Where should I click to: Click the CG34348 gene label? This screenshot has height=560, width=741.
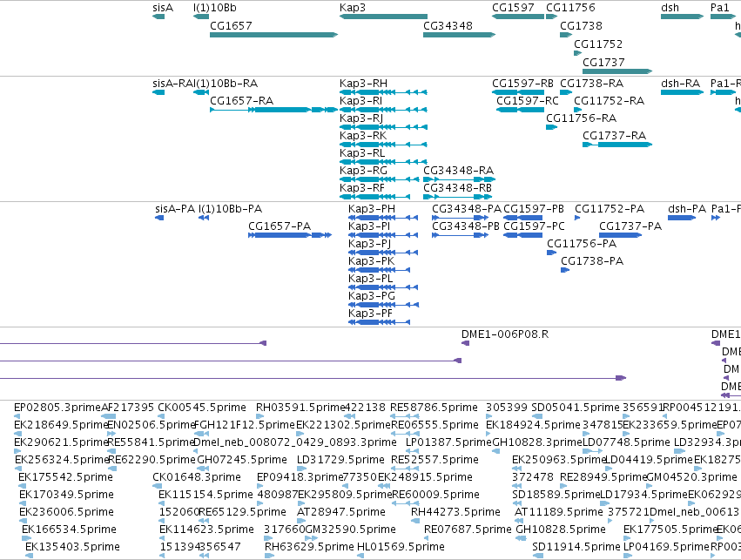pos(448,26)
